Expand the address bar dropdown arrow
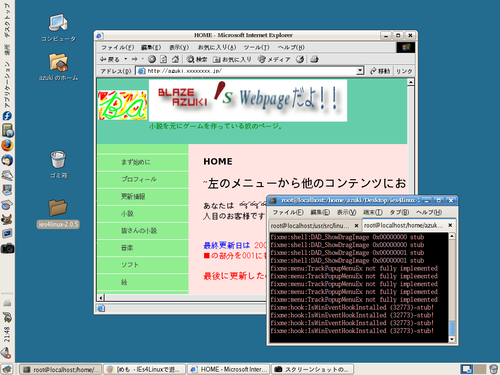 (360, 71)
